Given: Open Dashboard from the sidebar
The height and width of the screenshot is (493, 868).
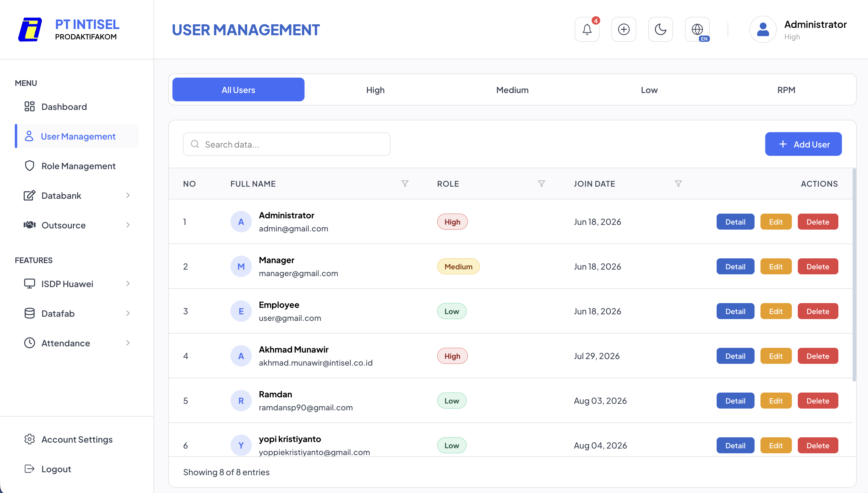Looking at the screenshot, I should pos(76,107).
